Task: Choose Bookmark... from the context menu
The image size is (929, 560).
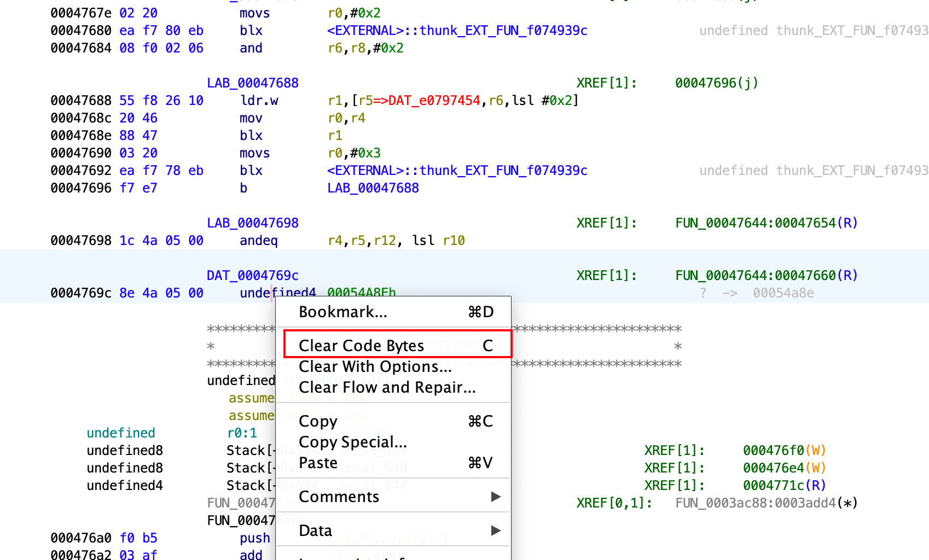Action: (x=393, y=312)
